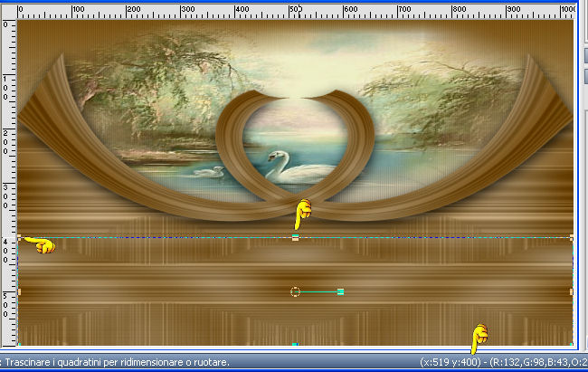Click the left-middle resize handle
Viewport: 588px width, 372px height.
(x=19, y=291)
